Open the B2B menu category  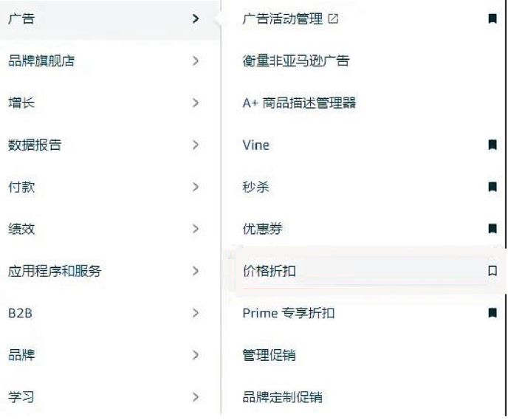[110, 313]
